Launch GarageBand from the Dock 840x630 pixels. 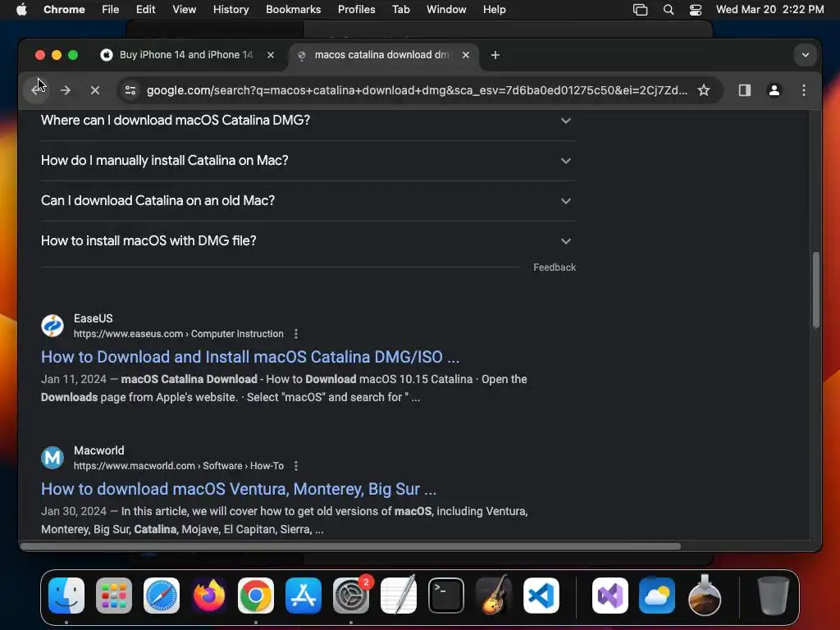tap(493, 596)
